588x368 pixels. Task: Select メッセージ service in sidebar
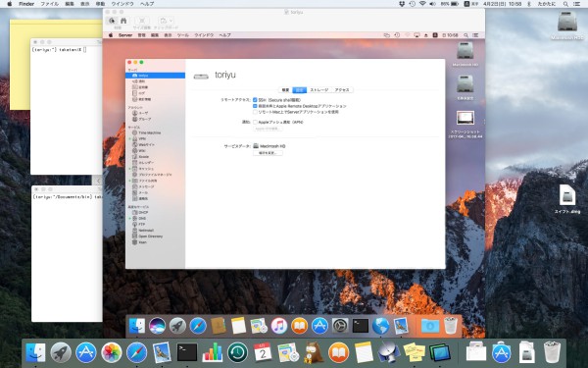(155, 186)
